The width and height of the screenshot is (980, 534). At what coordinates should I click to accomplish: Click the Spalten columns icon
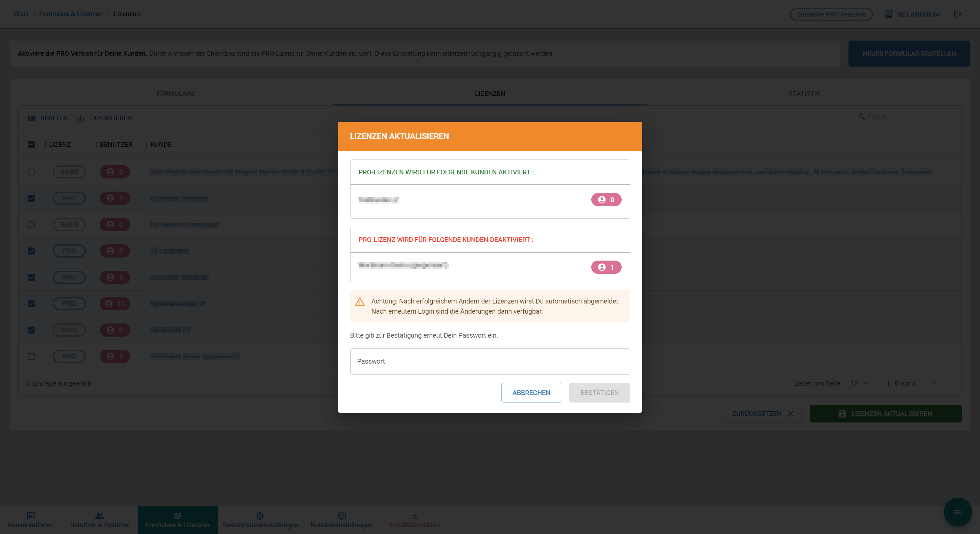31,118
